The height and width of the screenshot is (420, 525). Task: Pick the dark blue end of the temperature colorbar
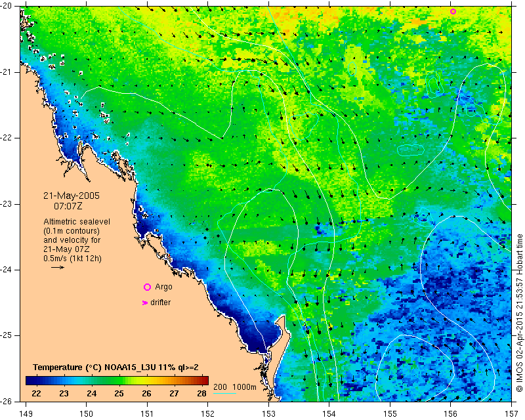pyautogui.click(x=30, y=381)
